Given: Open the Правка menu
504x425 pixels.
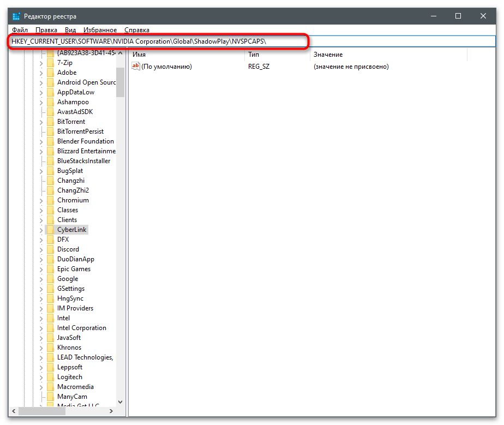Looking at the screenshot, I should 46,30.
